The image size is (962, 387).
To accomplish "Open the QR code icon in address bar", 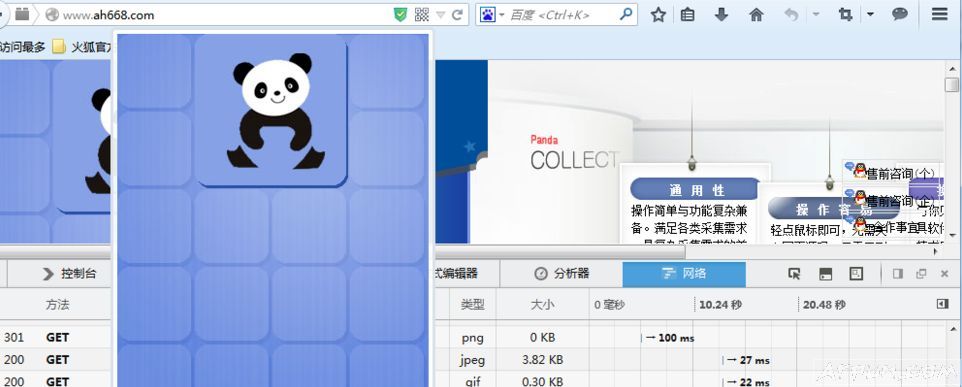I will tap(421, 15).
